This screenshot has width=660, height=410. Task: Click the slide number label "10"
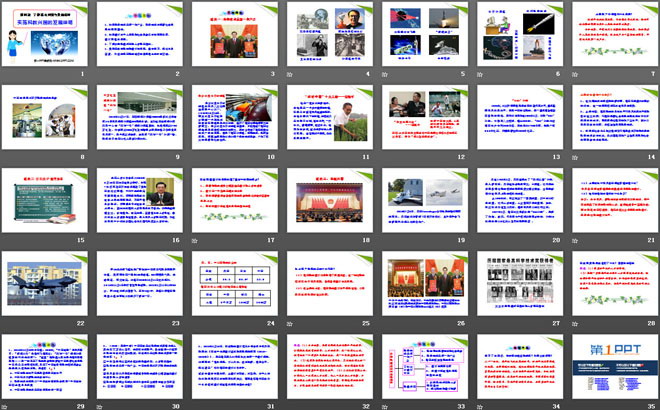(x=271, y=157)
